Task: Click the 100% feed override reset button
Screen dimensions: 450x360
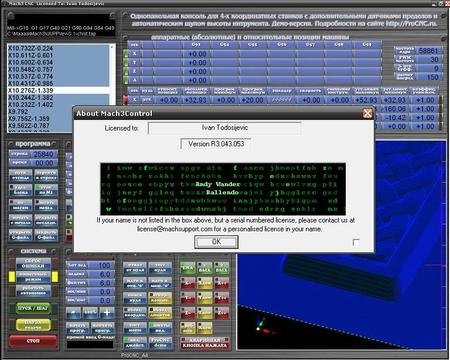Action: (x=90, y=313)
